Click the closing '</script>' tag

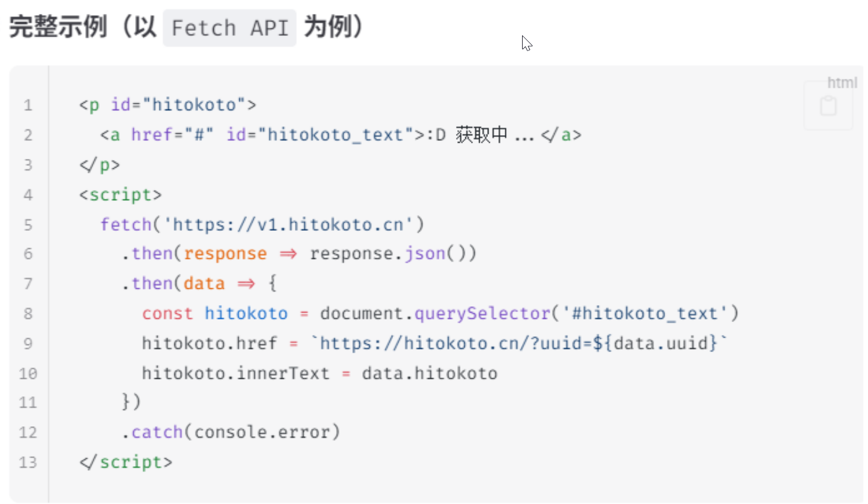(x=126, y=462)
